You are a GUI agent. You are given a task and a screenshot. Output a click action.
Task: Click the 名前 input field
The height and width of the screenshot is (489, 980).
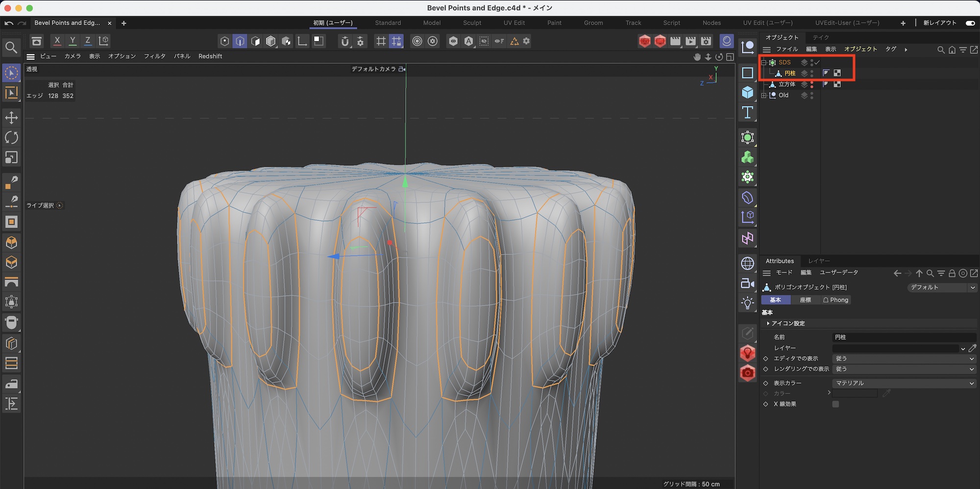(904, 337)
